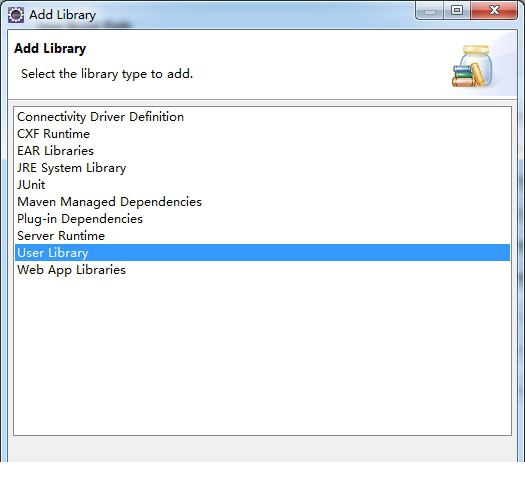This screenshot has height=480, width=525.
Task: Maximize the Add Library window
Action: coord(457,11)
